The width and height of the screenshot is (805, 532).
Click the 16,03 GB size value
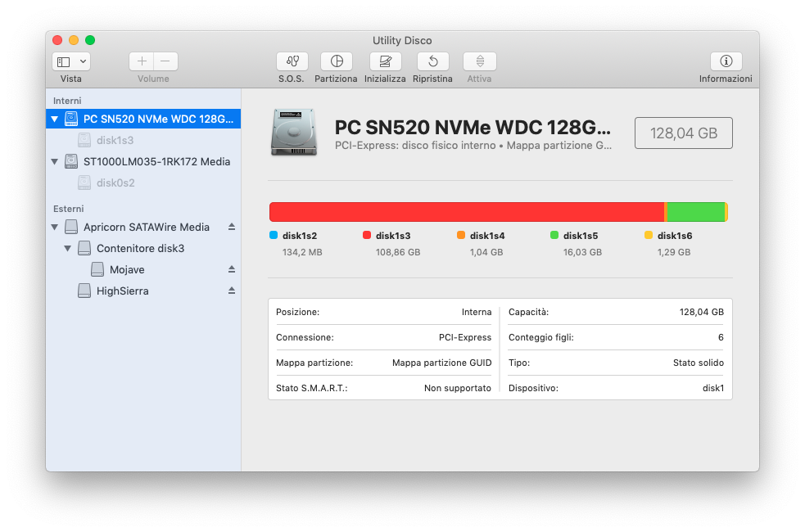click(x=582, y=252)
